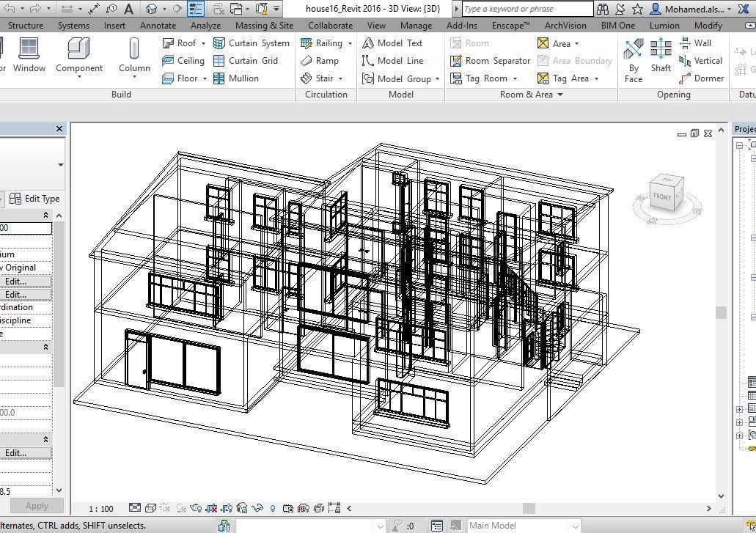Open Temporary Hide/Isolate glasses icon
The width and height of the screenshot is (756, 533).
pyautogui.click(x=257, y=508)
